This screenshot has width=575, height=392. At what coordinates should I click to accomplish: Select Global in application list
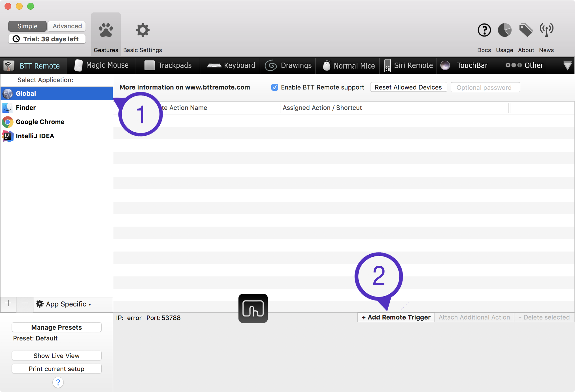click(x=57, y=93)
